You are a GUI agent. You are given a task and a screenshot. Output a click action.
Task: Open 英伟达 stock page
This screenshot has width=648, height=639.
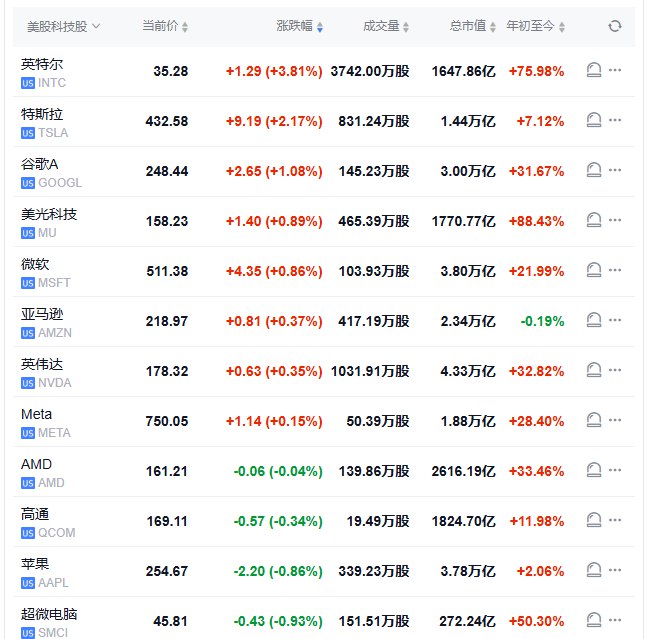coord(42,365)
